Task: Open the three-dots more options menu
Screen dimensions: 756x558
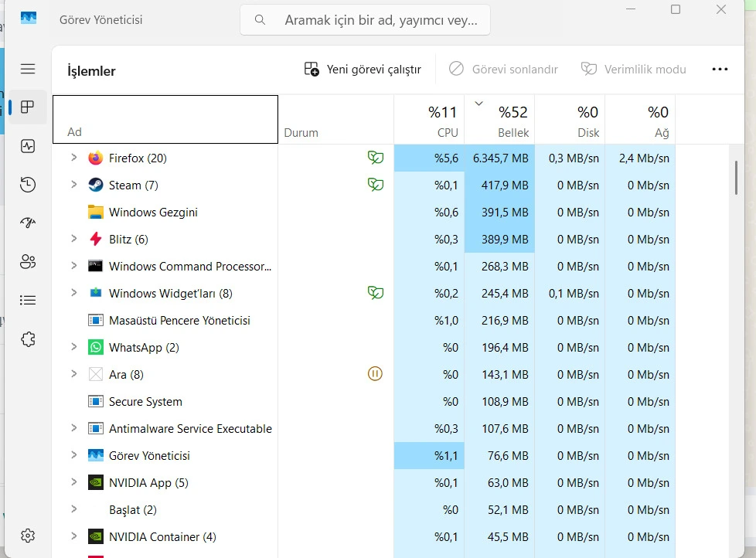Action: click(x=720, y=70)
